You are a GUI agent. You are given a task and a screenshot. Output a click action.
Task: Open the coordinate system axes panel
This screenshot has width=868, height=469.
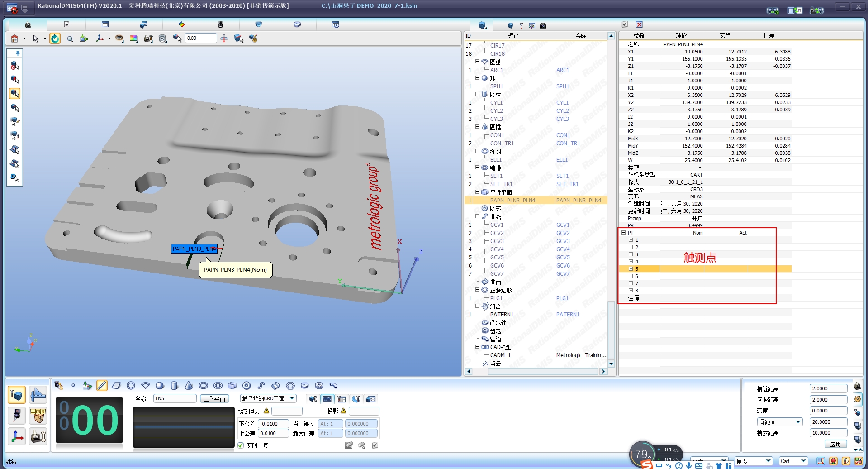click(x=17, y=436)
